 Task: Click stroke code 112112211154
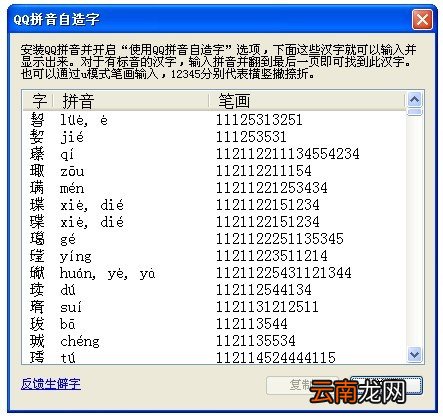tap(264, 171)
